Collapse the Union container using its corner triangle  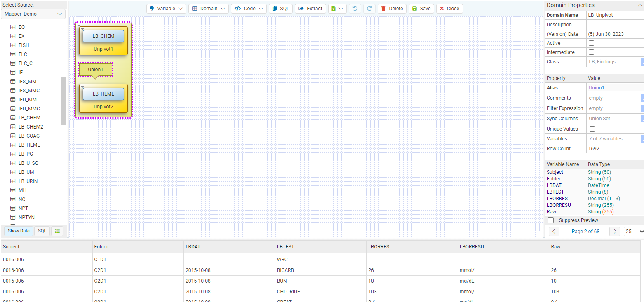coord(78,26)
